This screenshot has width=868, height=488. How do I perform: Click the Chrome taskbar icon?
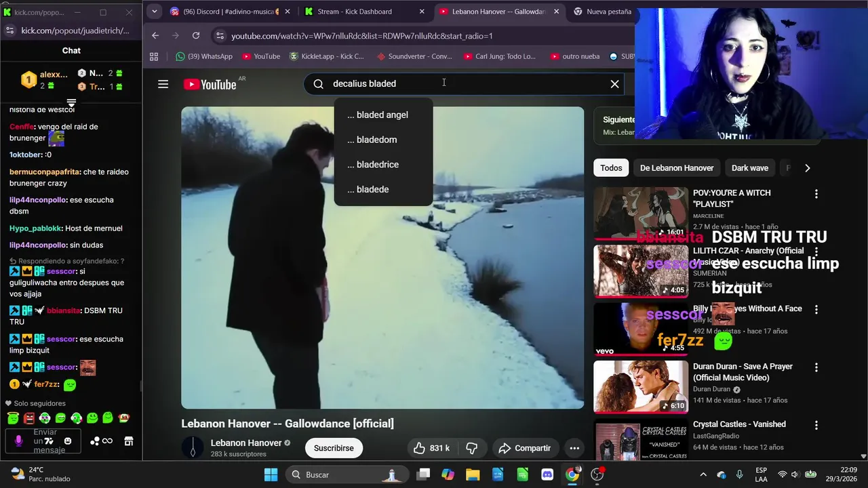pos(572,474)
